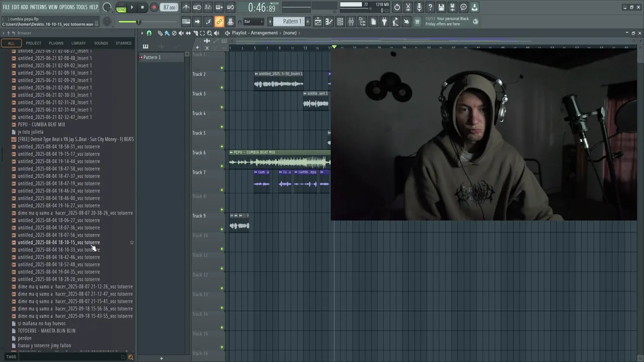Click the one-click audio recording microphone icon
Screen dimensions: 644x362
tap(419, 7)
